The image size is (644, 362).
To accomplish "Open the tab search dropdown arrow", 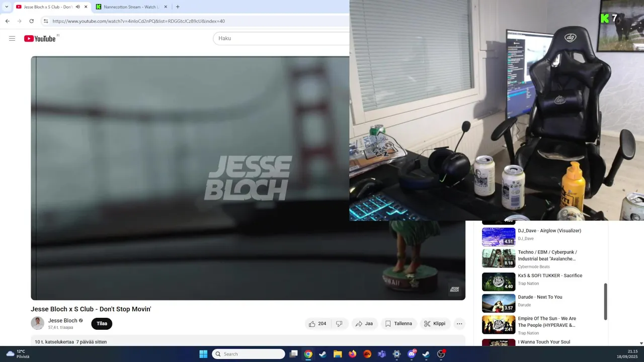I will (x=7, y=7).
